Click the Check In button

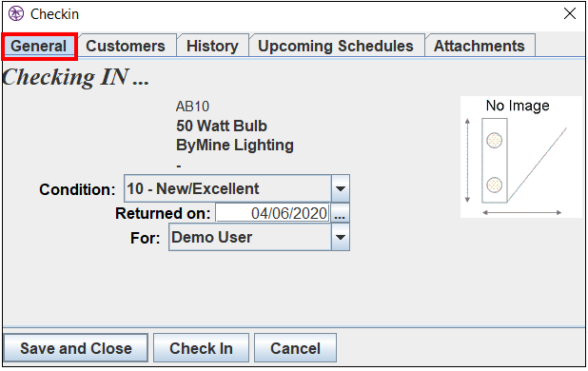click(x=201, y=348)
